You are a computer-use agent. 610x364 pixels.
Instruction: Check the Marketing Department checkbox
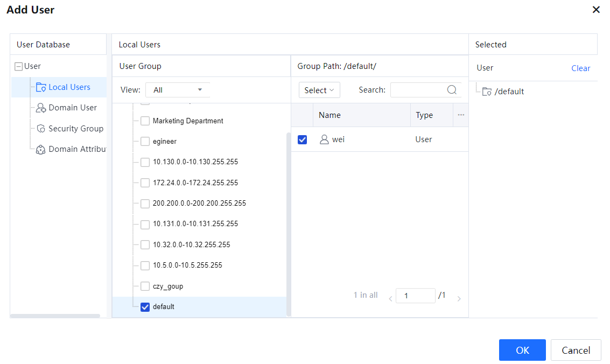coord(145,121)
